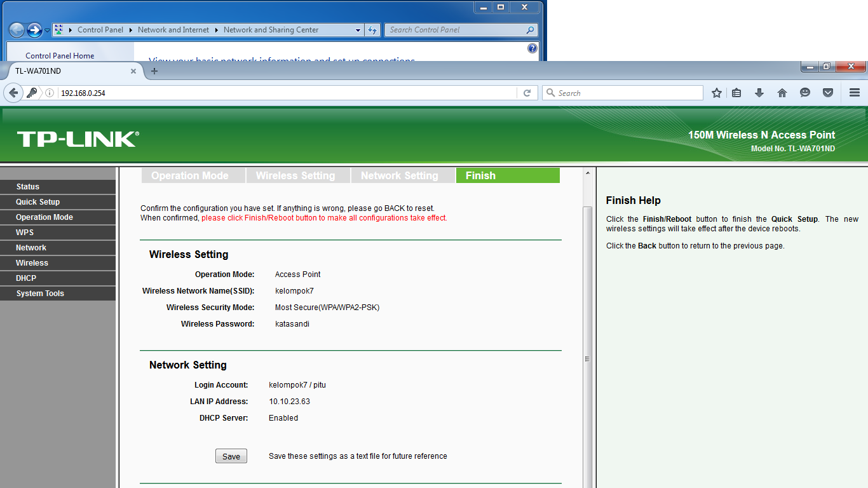Open the downloads panel arrow icon
Image resolution: width=868 pixels, height=488 pixels.
pyautogui.click(x=759, y=93)
